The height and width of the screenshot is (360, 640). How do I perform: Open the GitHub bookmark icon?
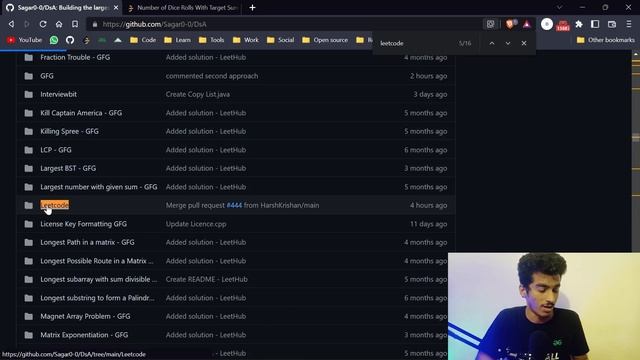pyautogui.click(x=70, y=40)
